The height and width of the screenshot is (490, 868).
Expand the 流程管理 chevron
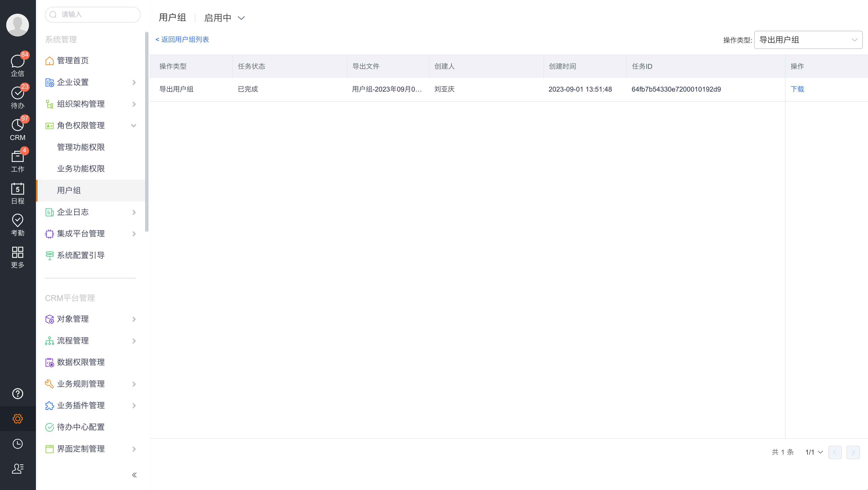click(x=134, y=341)
